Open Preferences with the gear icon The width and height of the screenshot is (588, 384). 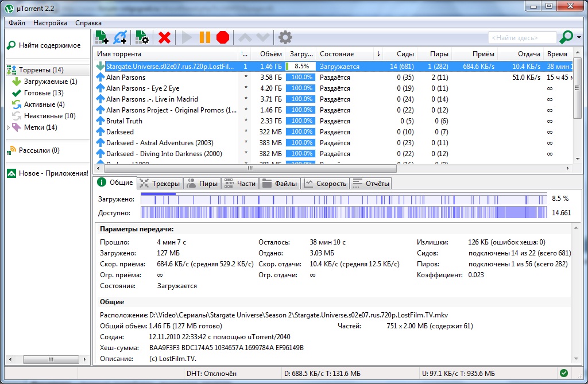[x=285, y=38]
